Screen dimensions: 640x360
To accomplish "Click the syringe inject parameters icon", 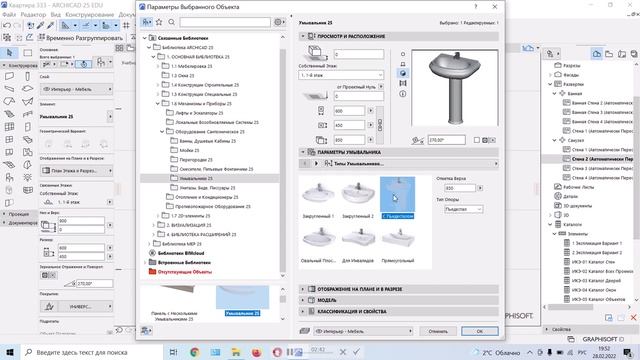I will (x=51, y=25).
